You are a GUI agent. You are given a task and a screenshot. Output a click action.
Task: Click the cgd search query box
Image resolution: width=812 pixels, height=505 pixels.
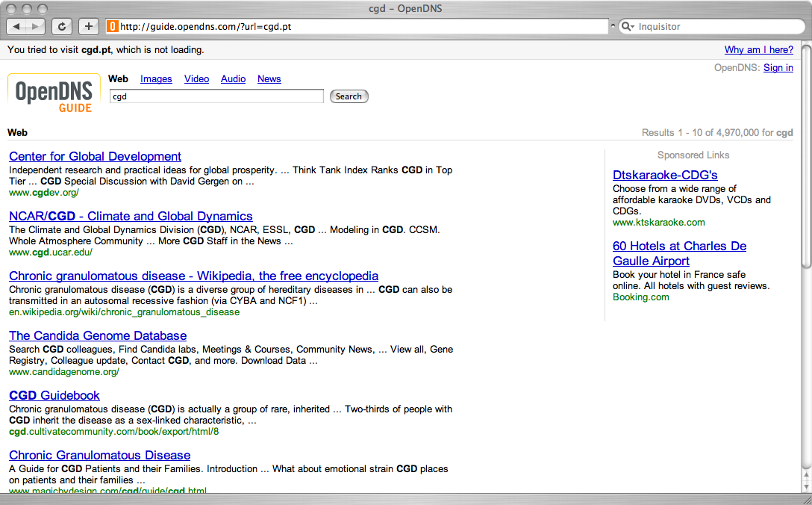[216, 96]
